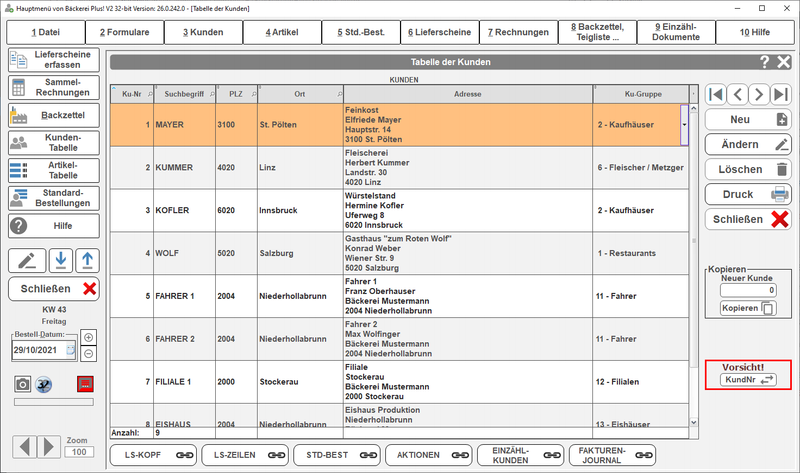
Task: Click the blue upload arrow icon
Action: [x=87, y=261]
